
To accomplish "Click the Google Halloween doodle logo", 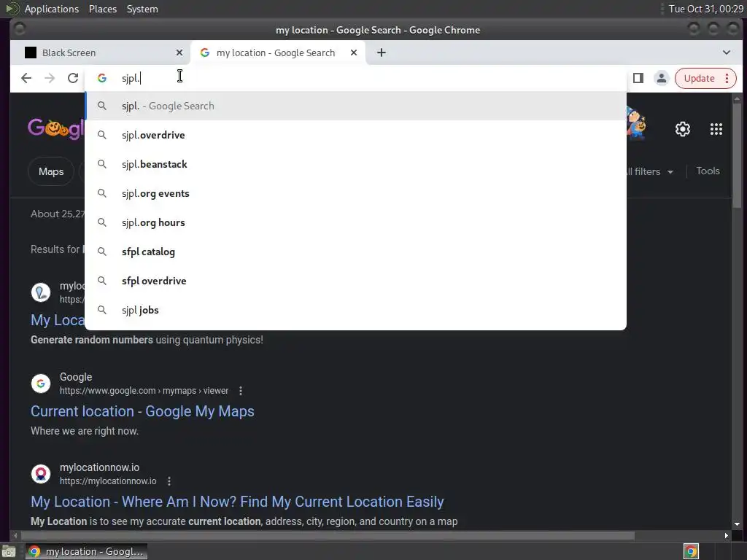I will [55, 129].
